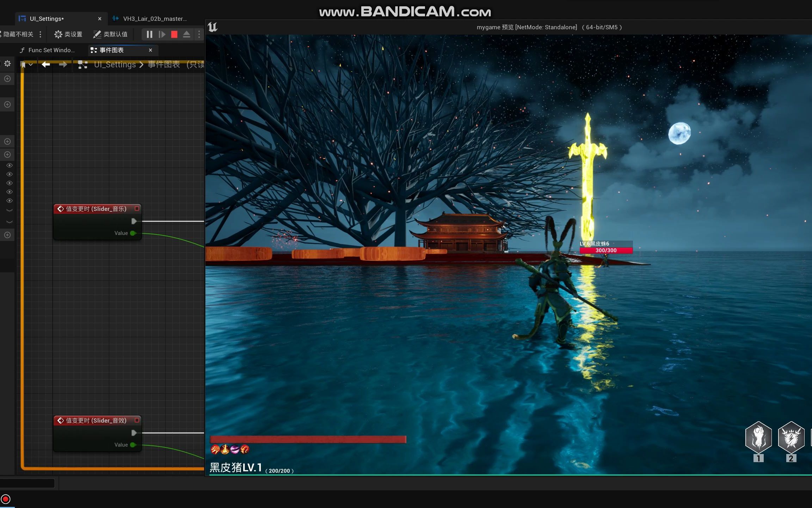Open 类设置 class settings
This screenshot has width=812, height=508.
68,34
